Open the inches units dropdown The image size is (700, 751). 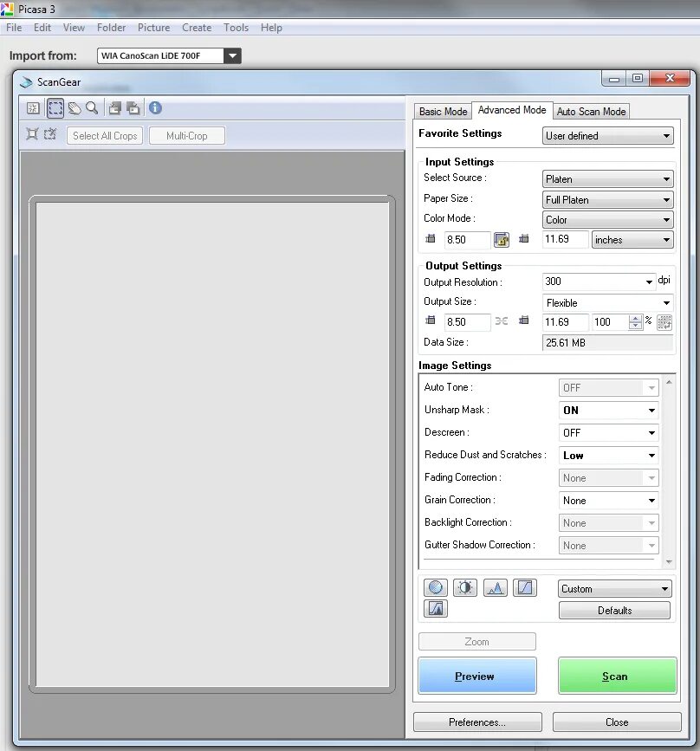(x=632, y=239)
